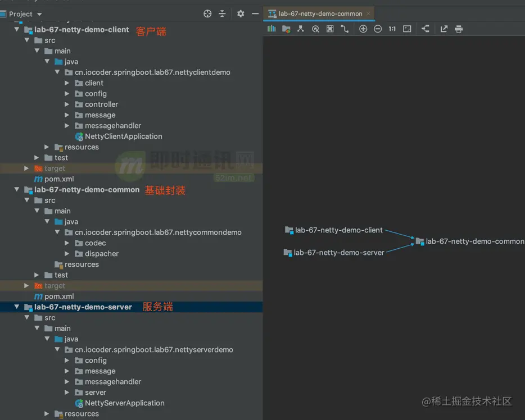Click the locate/select opened file target icon
The width and height of the screenshot is (525, 420).
[x=207, y=13]
